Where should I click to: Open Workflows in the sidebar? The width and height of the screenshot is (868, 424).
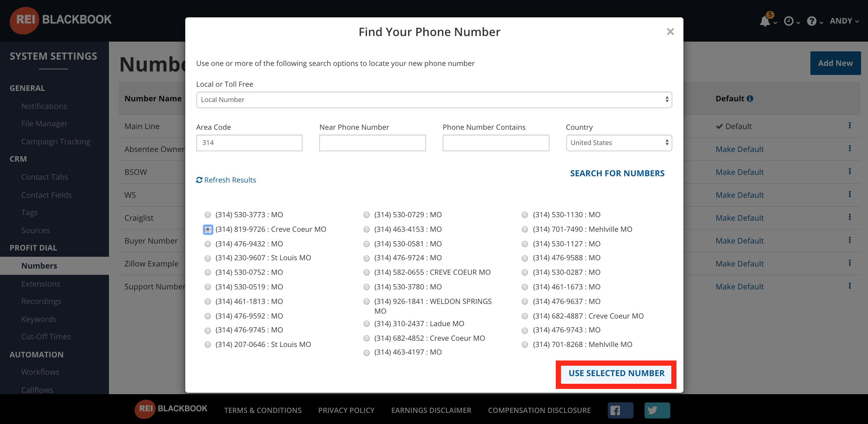40,372
